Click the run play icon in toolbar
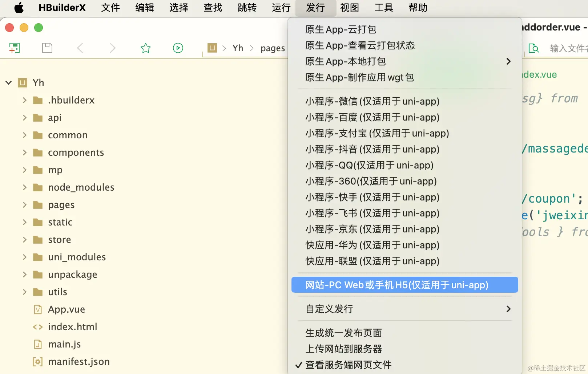The width and height of the screenshot is (588, 374). click(178, 48)
